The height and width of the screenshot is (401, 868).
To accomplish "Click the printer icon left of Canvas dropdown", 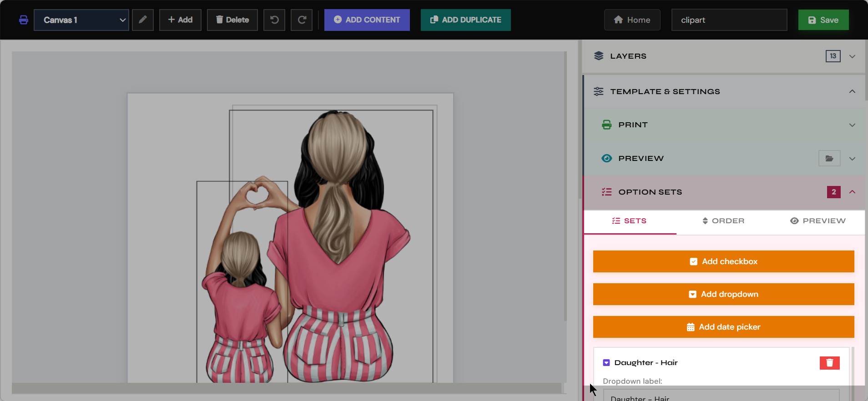I will coord(24,20).
